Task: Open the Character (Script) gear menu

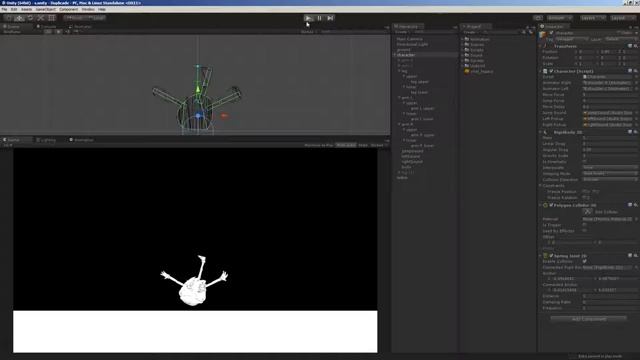Action: (636, 71)
